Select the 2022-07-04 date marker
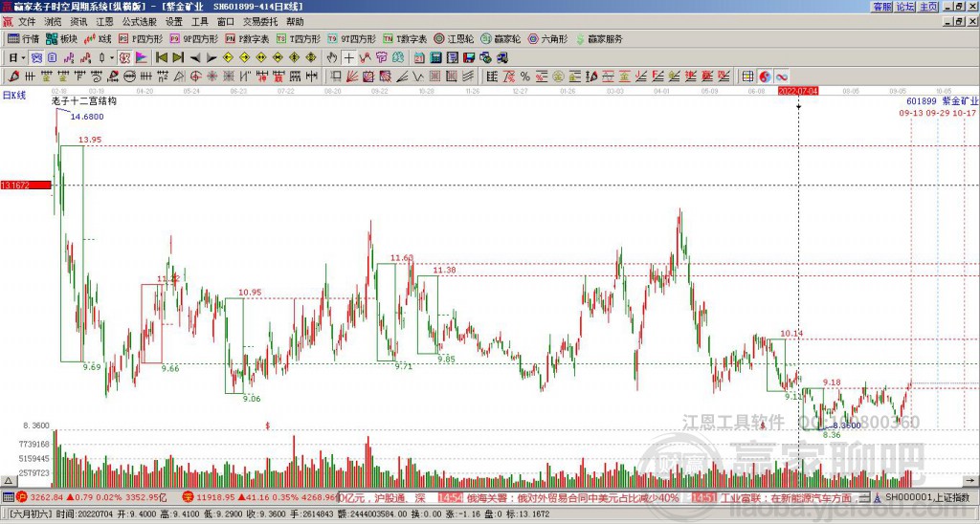Screen dimensions: 980x524 click(798, 91)
